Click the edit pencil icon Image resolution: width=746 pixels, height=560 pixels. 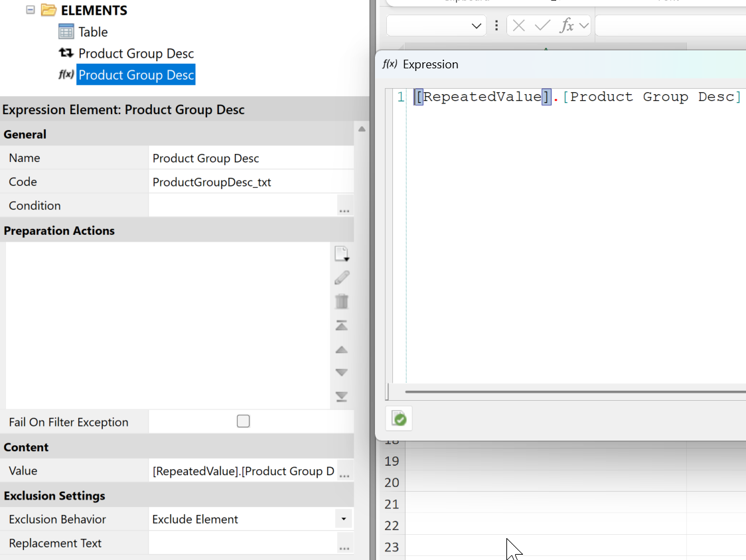tap(342, 278)
